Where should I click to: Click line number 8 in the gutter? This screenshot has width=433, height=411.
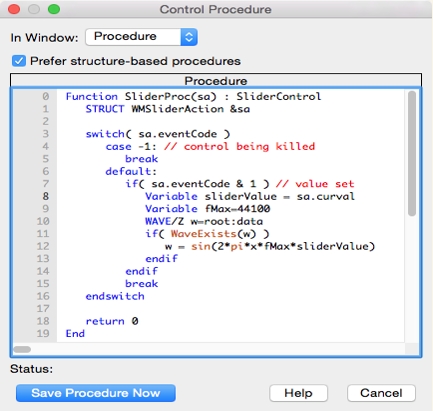click(x=46, y=196)
